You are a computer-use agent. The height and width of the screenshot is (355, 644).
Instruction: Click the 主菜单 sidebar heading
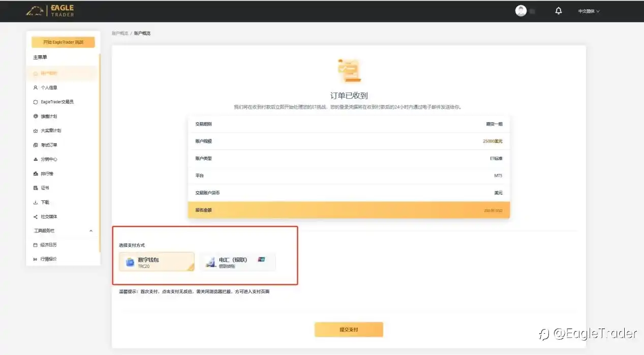tap(40, 57)
